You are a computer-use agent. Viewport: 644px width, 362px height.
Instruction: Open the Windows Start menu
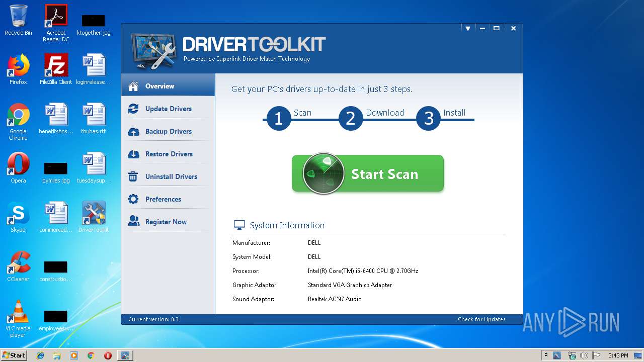[14, 355]
